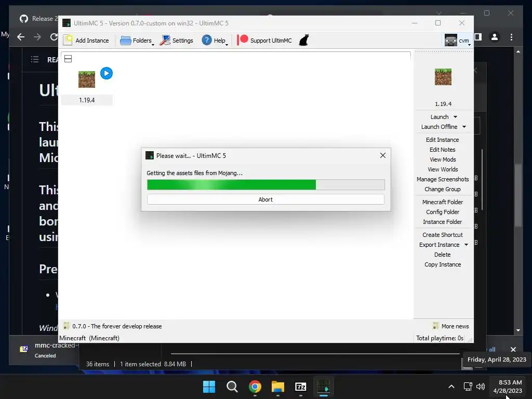The width and height of the screenshot is (532, 399).
Task: Click Create Shortcut
Action: click(443, 235)
